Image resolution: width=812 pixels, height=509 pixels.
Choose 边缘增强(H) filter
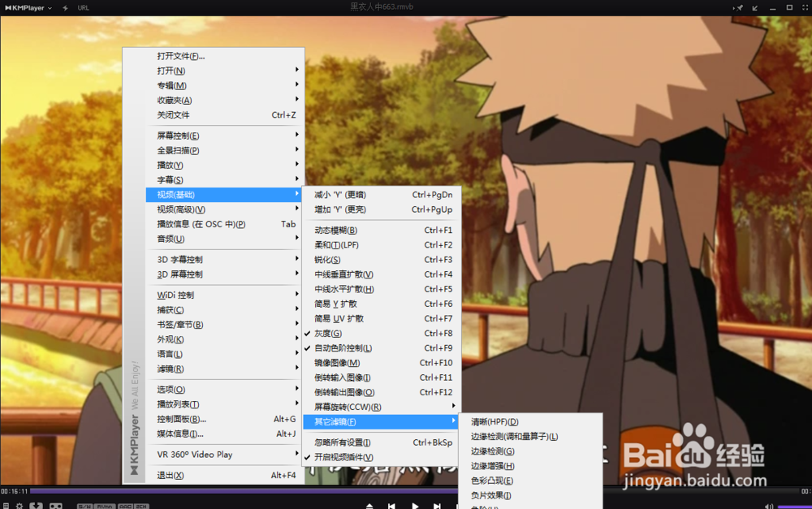point(531,466)
